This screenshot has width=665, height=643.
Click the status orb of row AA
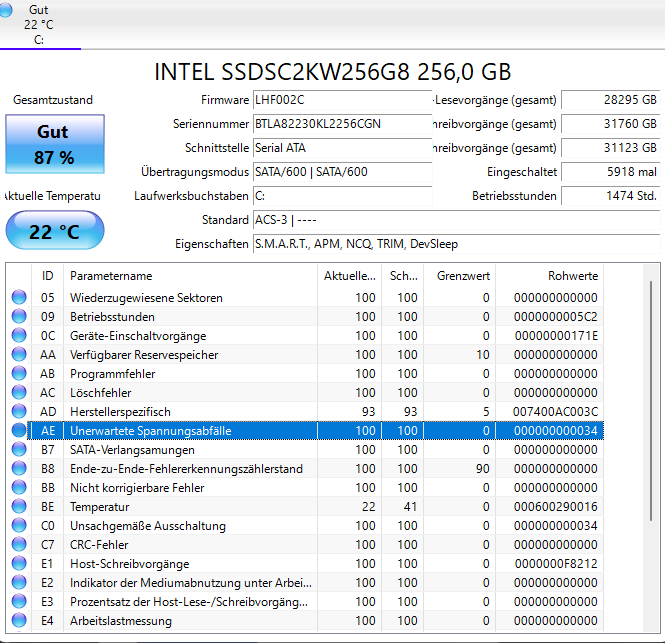tap(19, 354)
